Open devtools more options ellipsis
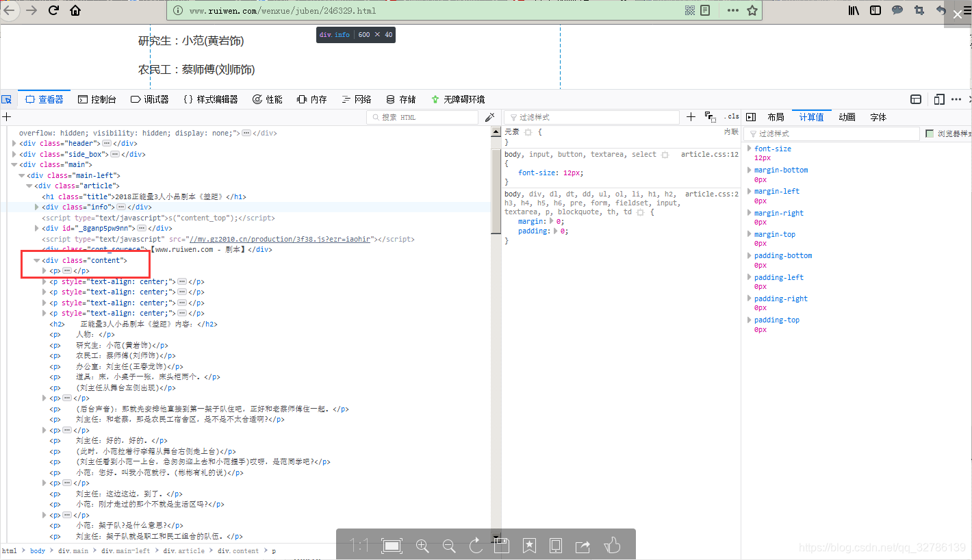 click(x=956, y=99)
